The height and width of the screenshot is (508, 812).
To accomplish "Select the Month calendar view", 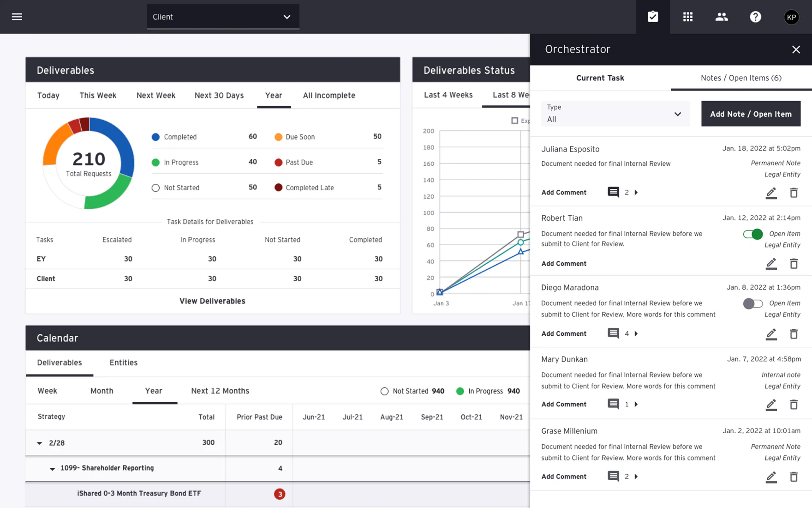I will click(101, 391).
